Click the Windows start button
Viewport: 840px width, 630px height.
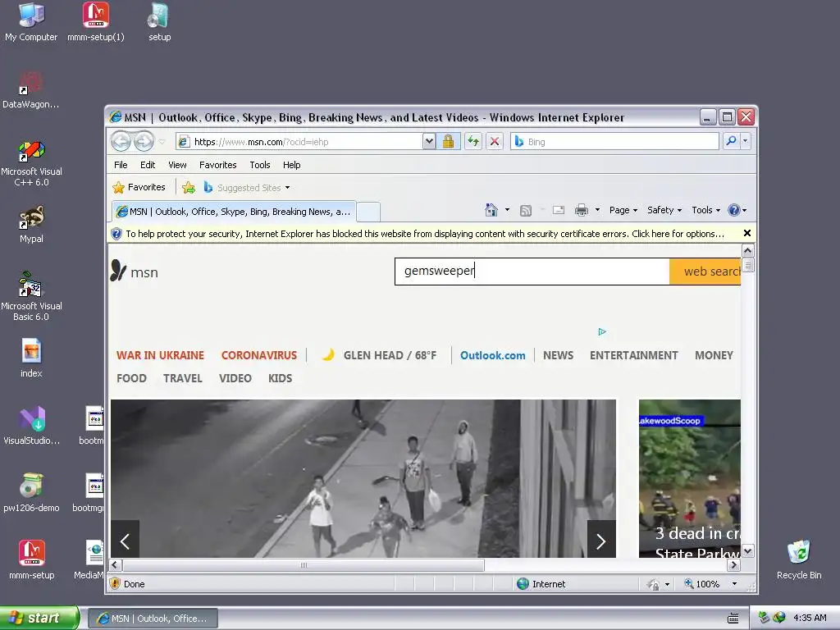point(39,618)
